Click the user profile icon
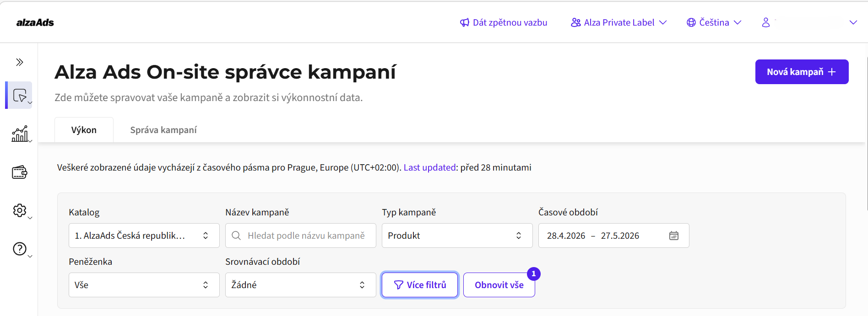Image resolution: width=868 pixels, height=316 pixels. (x=766, y=22)
